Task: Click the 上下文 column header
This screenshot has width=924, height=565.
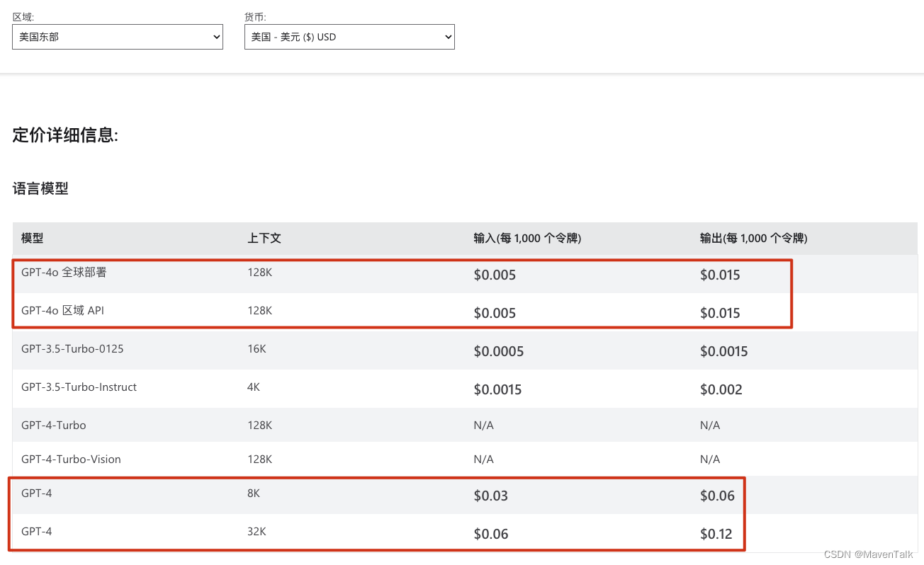Action: point(264,239)
